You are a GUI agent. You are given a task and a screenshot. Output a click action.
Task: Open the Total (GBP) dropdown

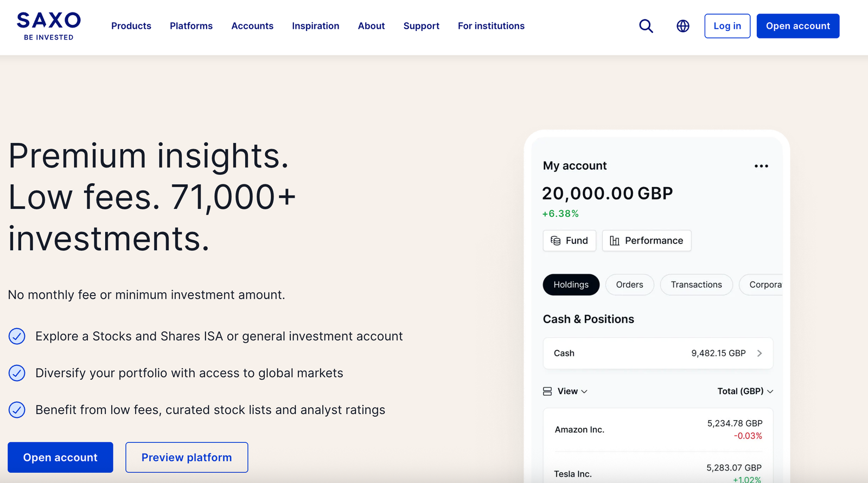(744, 390)
